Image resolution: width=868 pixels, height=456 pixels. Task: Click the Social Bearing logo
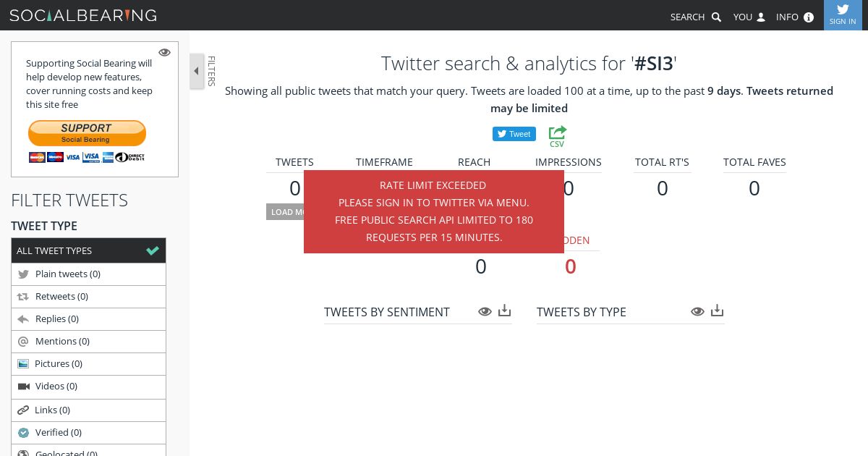[x=83, y=15]
